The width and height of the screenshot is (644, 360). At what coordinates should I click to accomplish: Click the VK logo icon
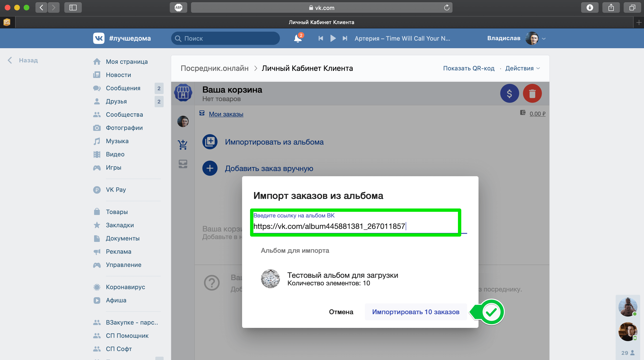click(x=99, y=38)
